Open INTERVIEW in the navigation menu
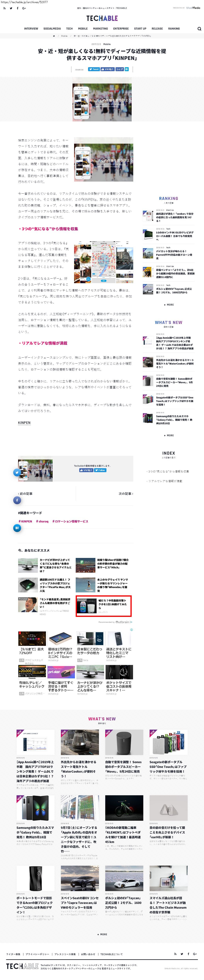Viewport: 204px width, 980px height. tap(31, 29)
